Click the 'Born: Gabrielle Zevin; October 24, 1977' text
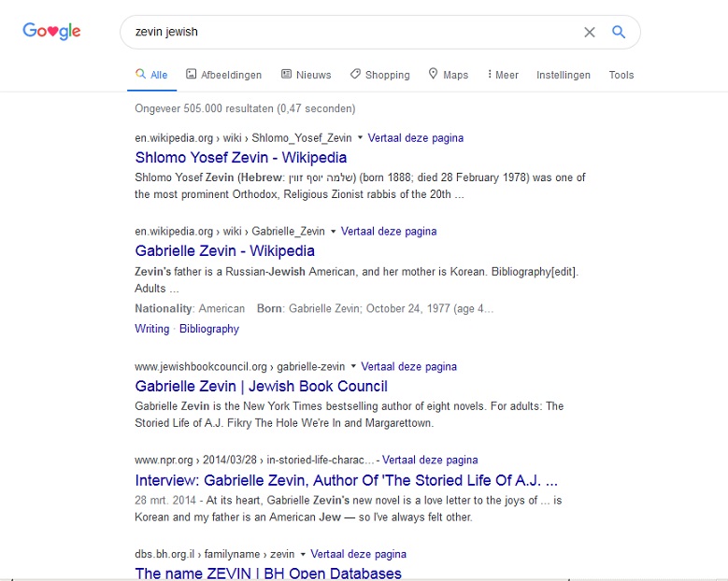 (x=375, y=308)
